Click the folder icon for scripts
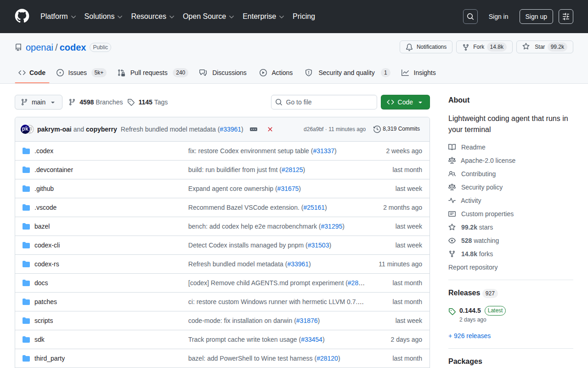 [26, 321]
